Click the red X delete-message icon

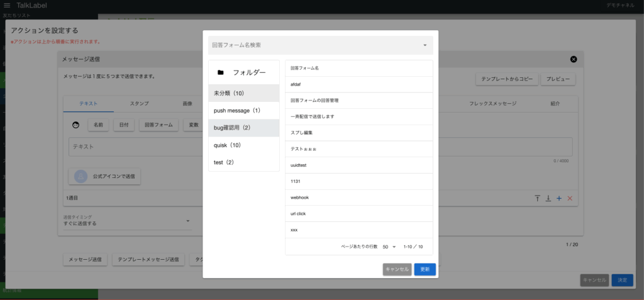coord(570,198)
